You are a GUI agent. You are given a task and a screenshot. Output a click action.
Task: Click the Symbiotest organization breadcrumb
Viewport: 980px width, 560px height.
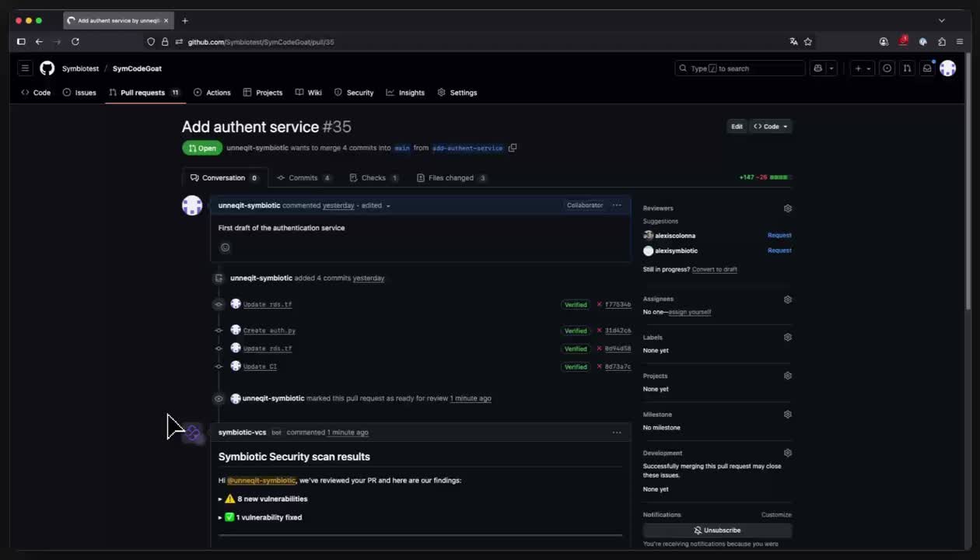81,68
